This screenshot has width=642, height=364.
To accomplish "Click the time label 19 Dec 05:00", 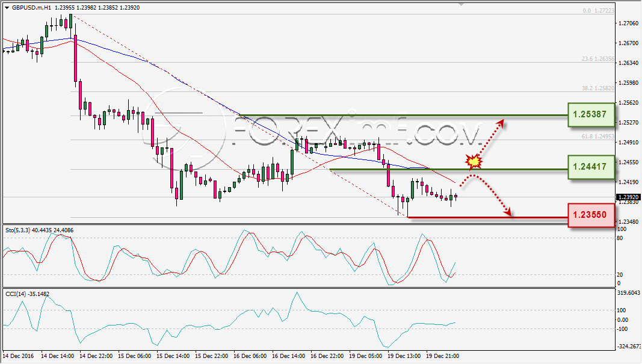I will pyautogui.click(x=365, y=356).
